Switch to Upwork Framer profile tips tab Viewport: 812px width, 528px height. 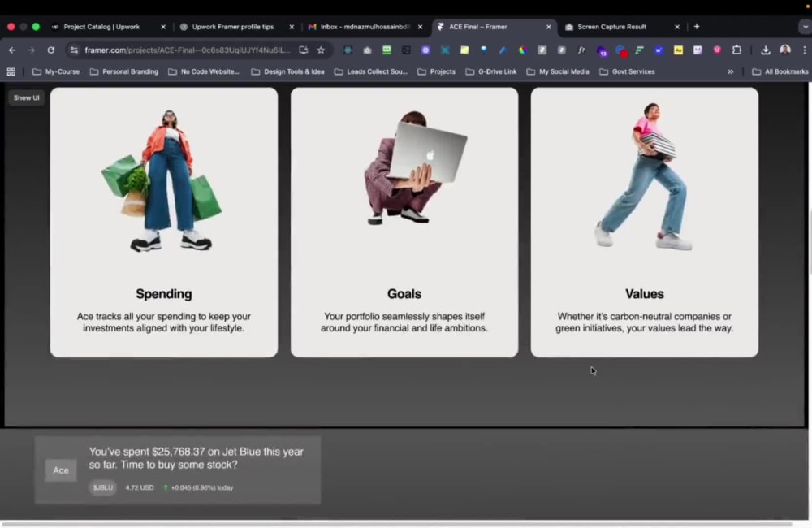pos(232,27)
